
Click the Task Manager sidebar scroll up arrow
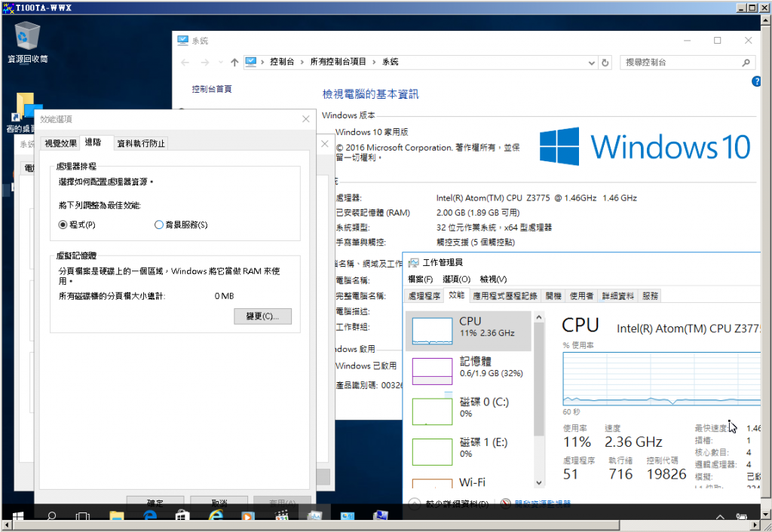(x=538, y=317)
